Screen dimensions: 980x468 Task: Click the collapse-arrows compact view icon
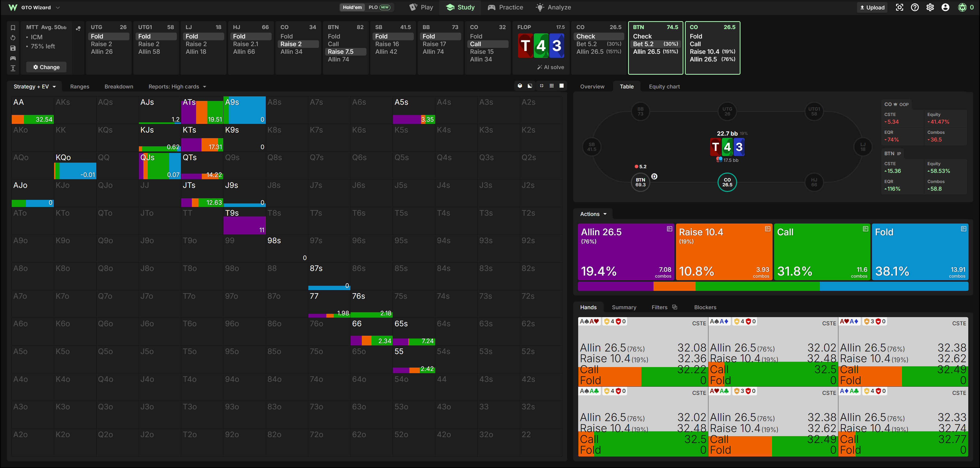point(541,86)
